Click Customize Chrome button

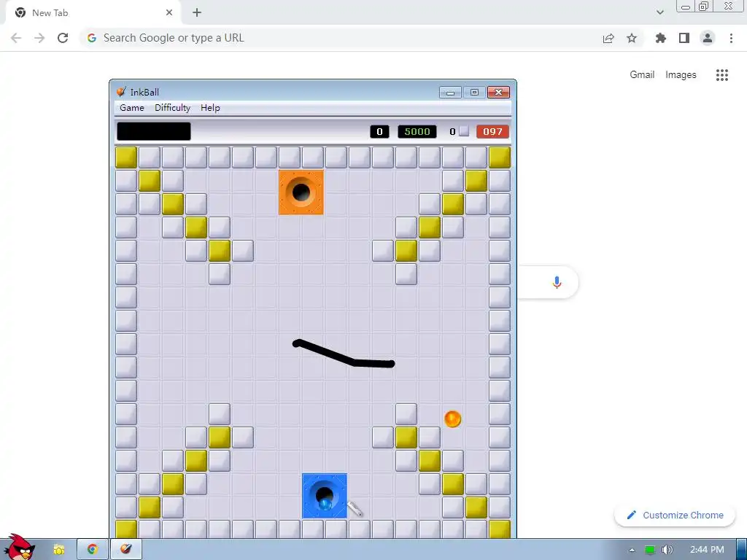pyautogui.click(x=675, y=515)
